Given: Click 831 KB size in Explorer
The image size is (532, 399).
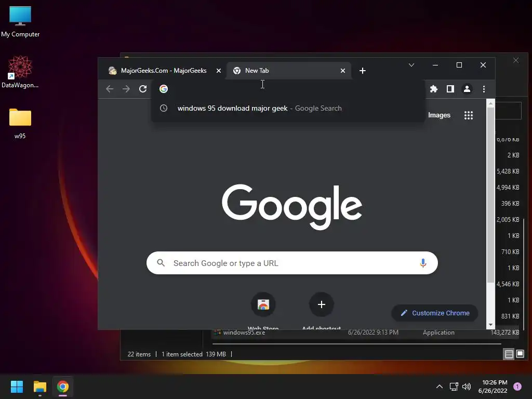Looking at the screenshot, I should click(x=510, y=316).
